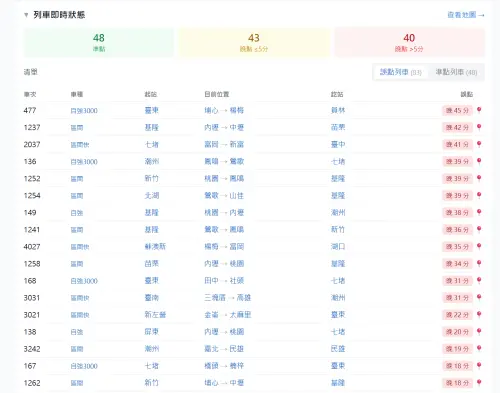Open origin station 基隆 for train 1237

[x=152, y=127]
